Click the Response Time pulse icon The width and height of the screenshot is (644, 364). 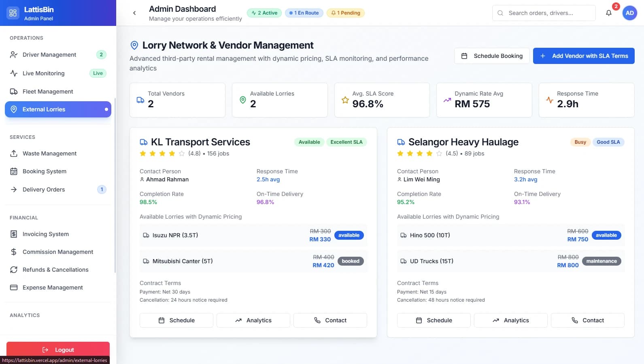(549, 100)
